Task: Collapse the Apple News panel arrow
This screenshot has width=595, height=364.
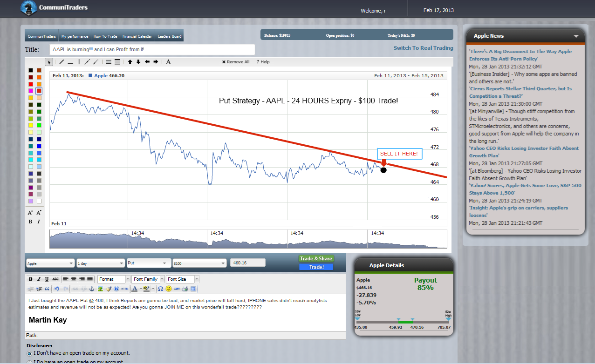Action: tap(576, 36)
